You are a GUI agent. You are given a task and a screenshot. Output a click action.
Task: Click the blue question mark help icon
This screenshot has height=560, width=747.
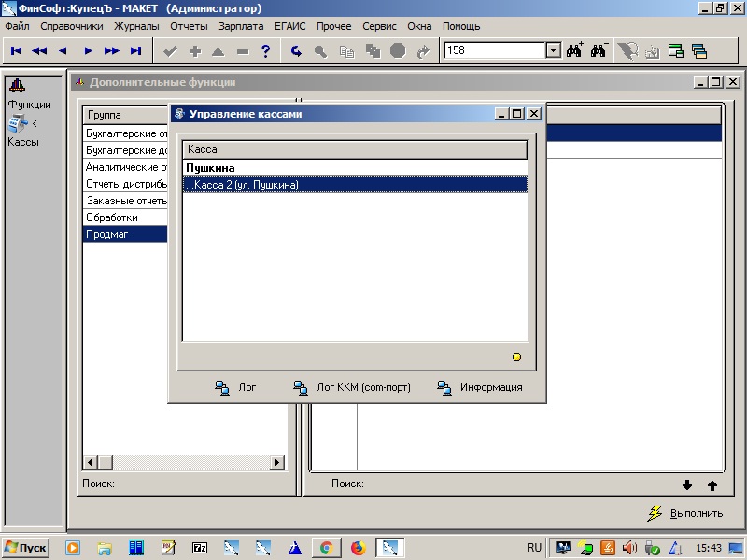pyautogui.click(x=266, y=51)
